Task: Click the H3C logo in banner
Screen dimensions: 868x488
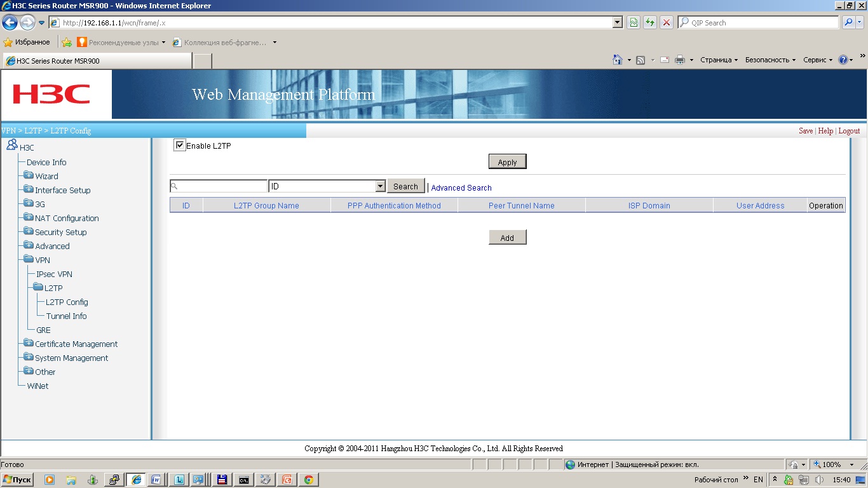Action: coord(51,95)
